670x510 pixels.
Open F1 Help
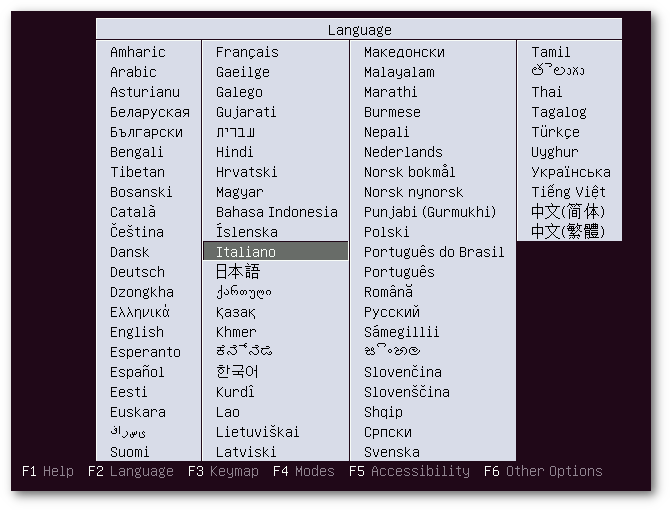pos(47,471)
